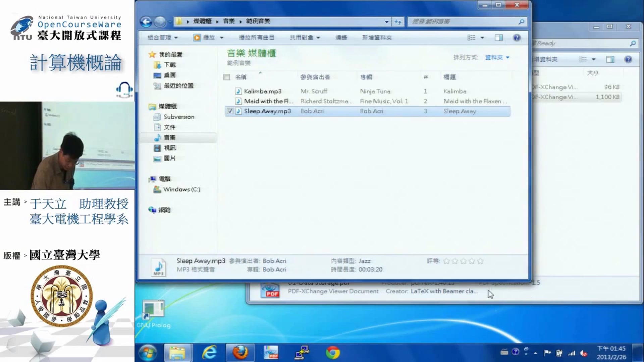Open the 排列方式 資料夾 dropdown

click(x=497, y=58)
